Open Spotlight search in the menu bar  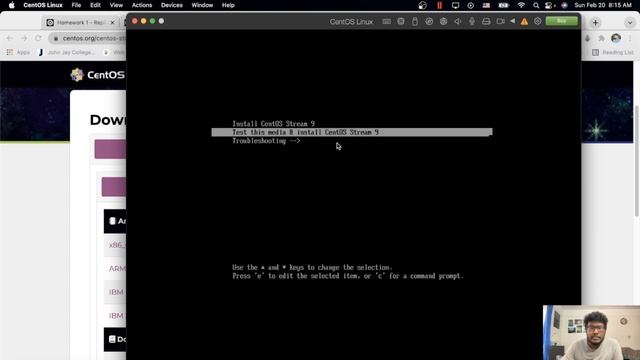(536, 5)
